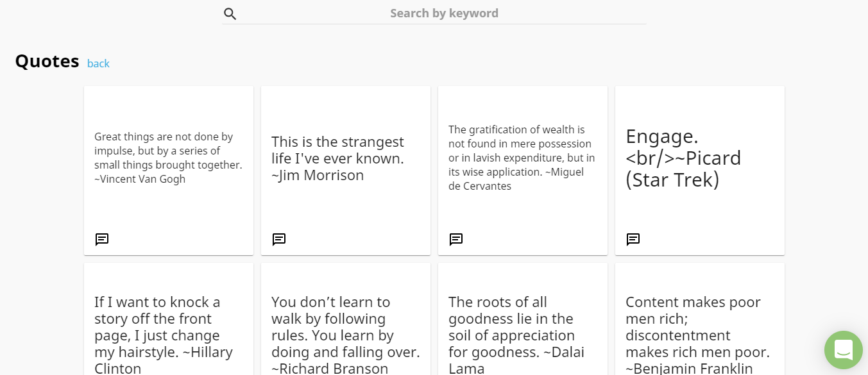
Task: Open comments on the Jim Morrison quote
Action: [x=278, y=239]
